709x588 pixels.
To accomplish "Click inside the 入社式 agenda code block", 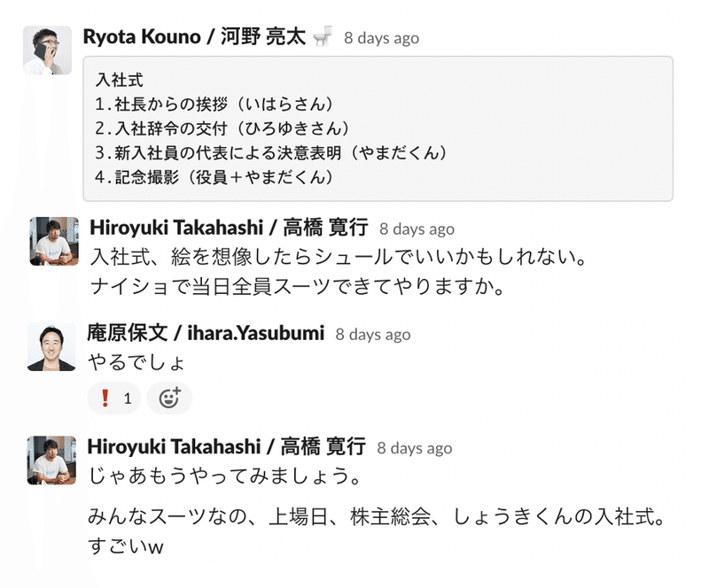I will point(378,128).
